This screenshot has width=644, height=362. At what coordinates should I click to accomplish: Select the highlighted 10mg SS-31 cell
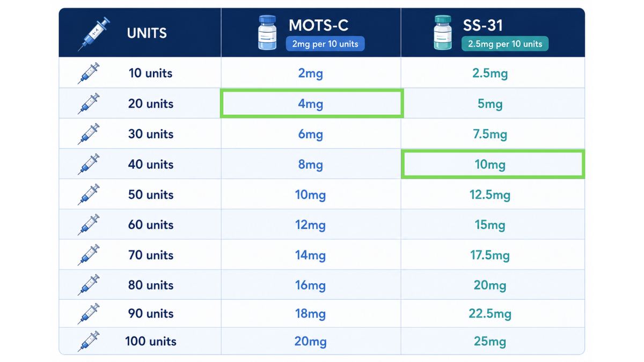pos(493,164)
